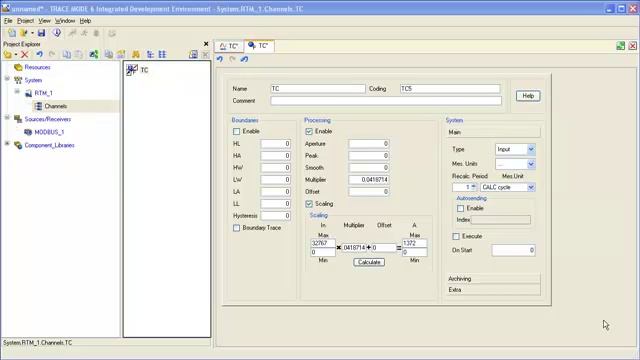The image size is (640, 360).
Task: Expand the Extra section
Action: [x=493, y=290]
